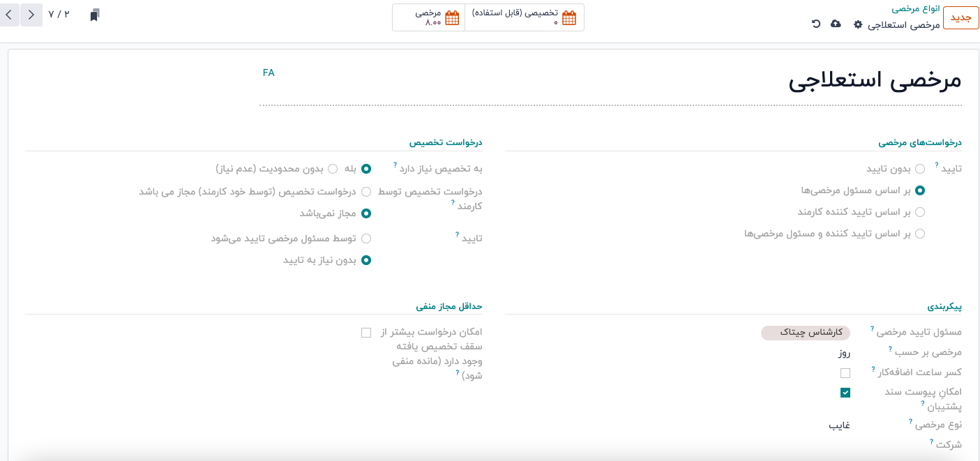Select the بدون تایید radio option
Screen dimensions: 980x461
tap(920, 169)
